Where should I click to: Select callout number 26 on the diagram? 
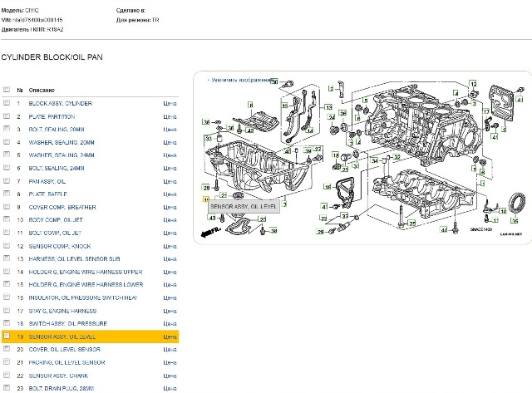(x=343, y=113)
